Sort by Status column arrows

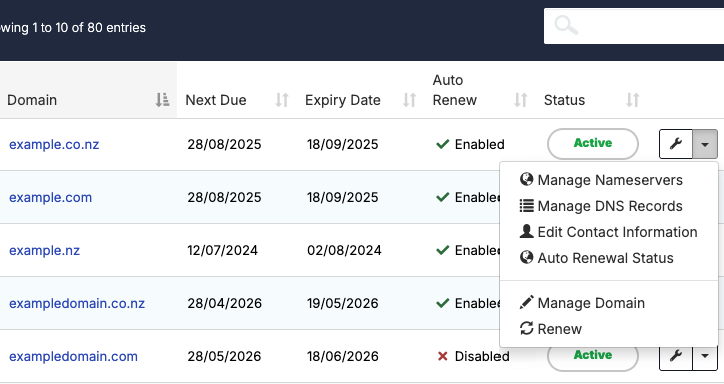point(633,100)
